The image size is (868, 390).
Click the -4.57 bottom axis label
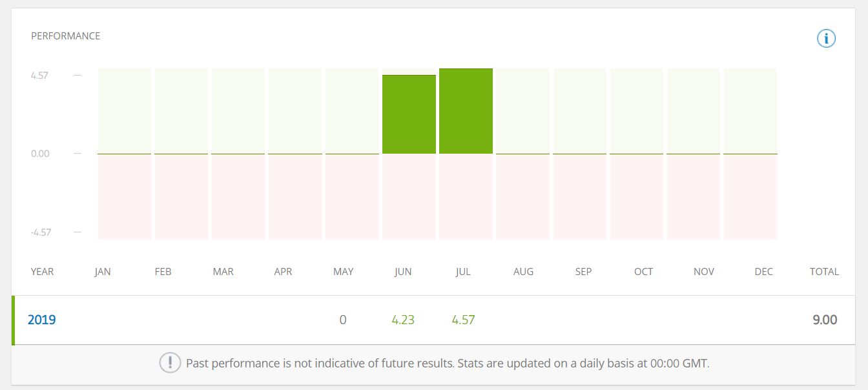[41, 232]
